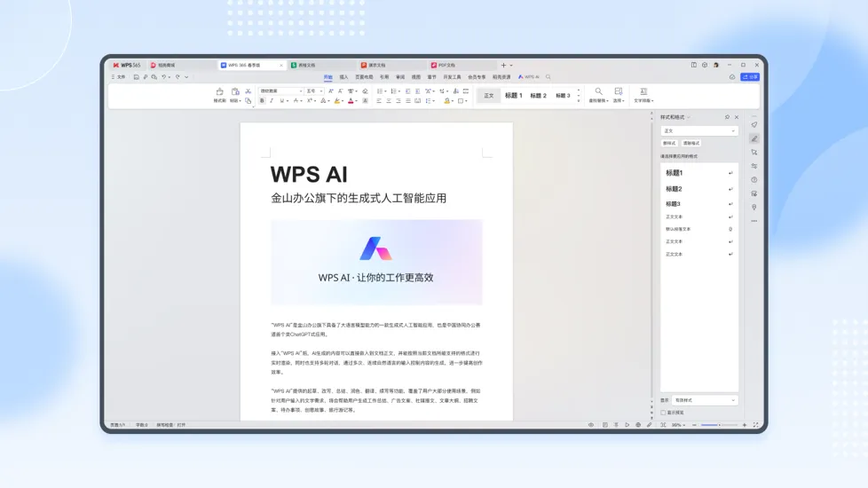Screen dimensions: 868x488
Task: Click the user avatar in title bar
Action: pyautogui.click(x=715, y=65)
